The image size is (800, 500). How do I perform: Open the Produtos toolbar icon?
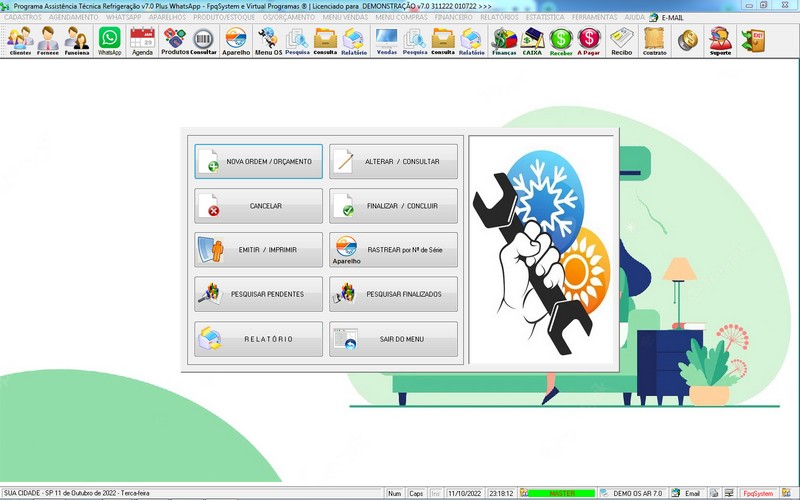coord(175,41)
